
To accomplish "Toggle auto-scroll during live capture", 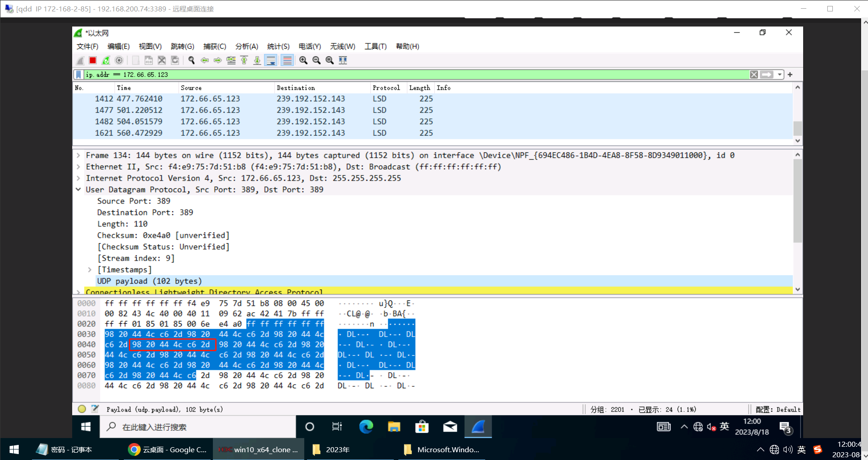I will 271,60.
